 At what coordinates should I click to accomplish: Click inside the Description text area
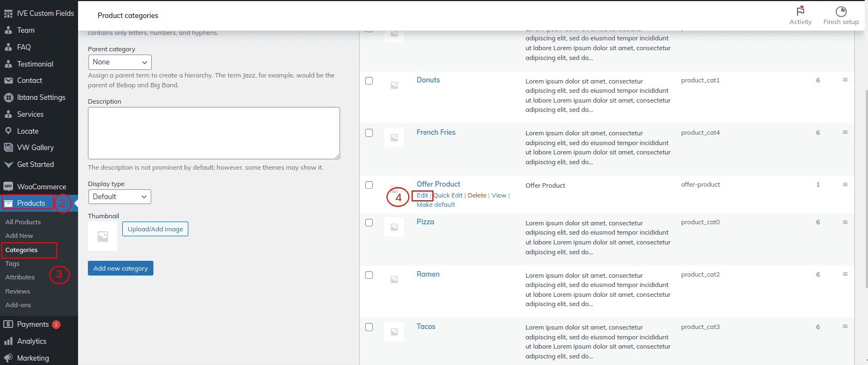(x=213, y=133)
